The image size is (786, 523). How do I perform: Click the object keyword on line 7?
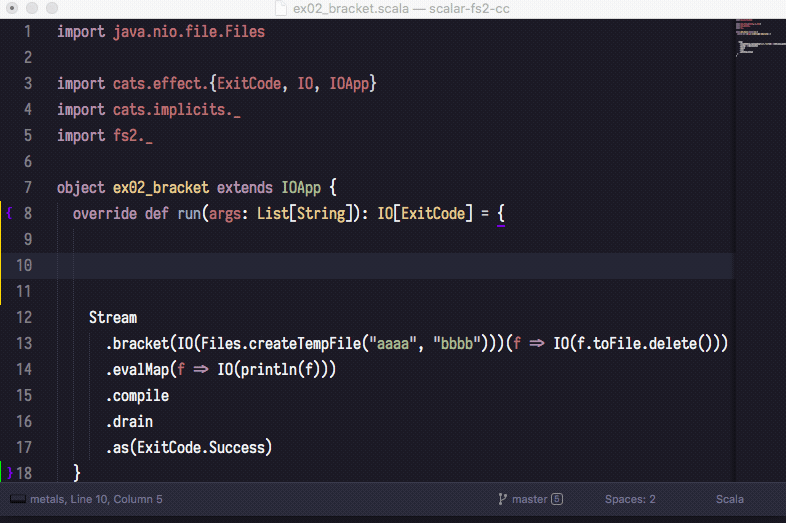tap(81, 188)
